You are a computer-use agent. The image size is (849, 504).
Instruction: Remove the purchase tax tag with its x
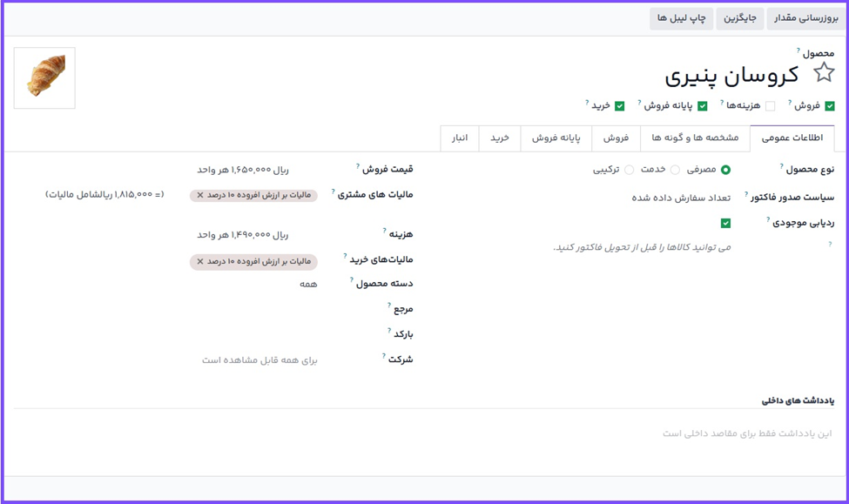[200, 261]
